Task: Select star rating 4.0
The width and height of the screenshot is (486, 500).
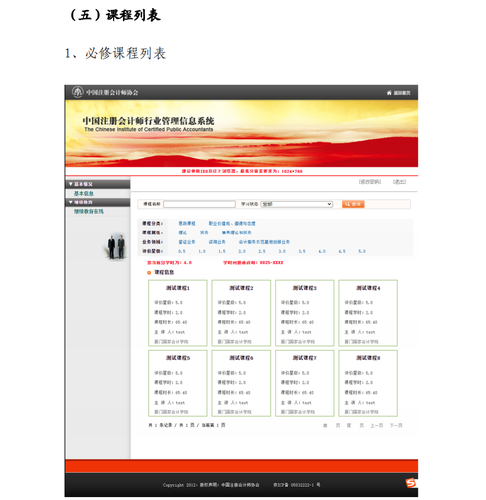Action: [322, 251]
